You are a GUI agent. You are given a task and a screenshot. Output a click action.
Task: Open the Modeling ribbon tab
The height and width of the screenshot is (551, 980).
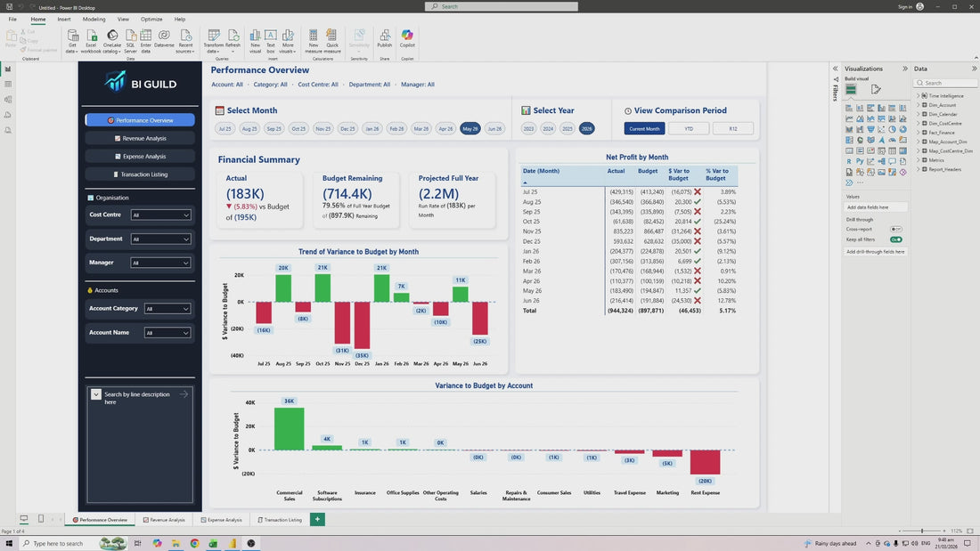pyautogui.click(x=94, y=19)
